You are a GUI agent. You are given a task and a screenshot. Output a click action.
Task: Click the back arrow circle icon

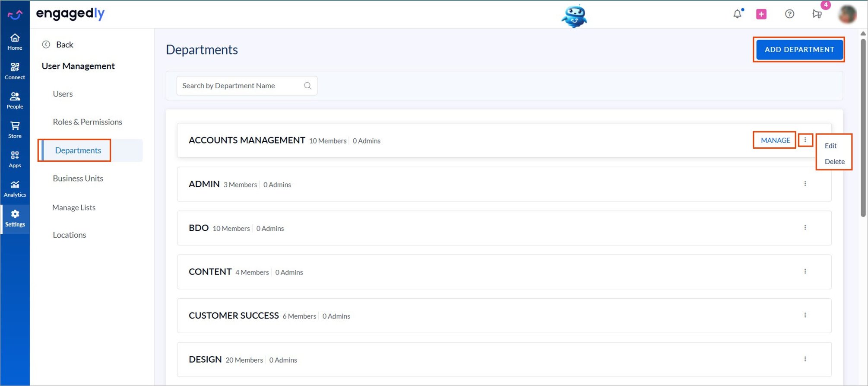(x=46, y=45)
